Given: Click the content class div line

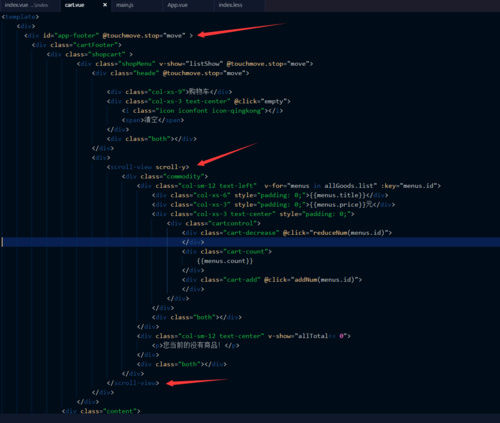Looking at the screenshot, I should [x=101, y=411].
